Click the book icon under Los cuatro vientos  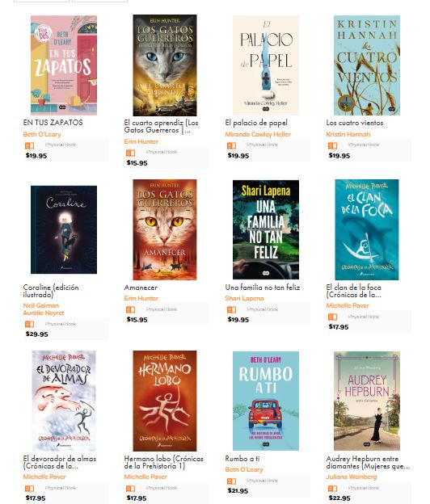click(x=332, y=146)
